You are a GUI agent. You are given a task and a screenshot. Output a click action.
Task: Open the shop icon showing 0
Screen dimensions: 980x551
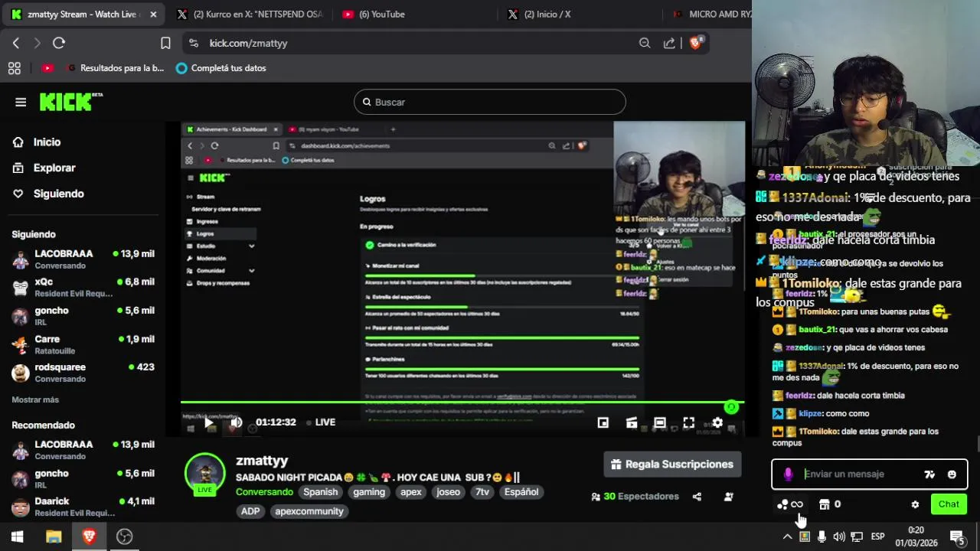(830, 504)
